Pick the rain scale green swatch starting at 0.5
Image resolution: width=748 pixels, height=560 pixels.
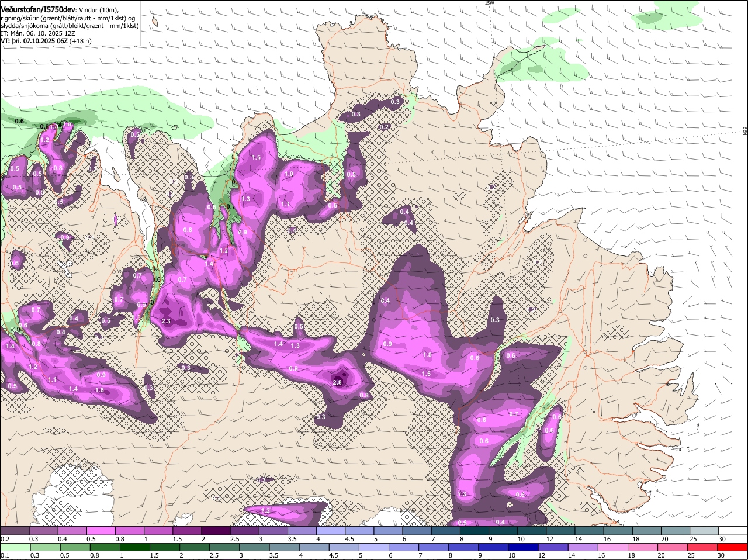[75, 548]
